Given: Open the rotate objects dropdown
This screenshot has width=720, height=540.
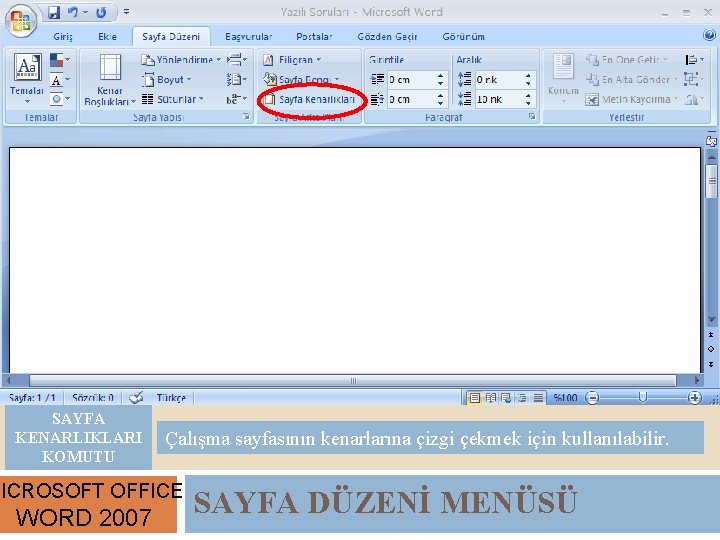Looking at the screenshot, I should (694, 99).
